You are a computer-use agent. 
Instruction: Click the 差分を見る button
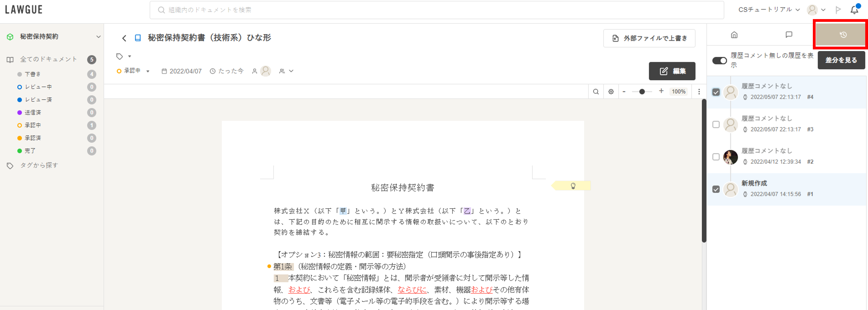click(x=841, y=60)
